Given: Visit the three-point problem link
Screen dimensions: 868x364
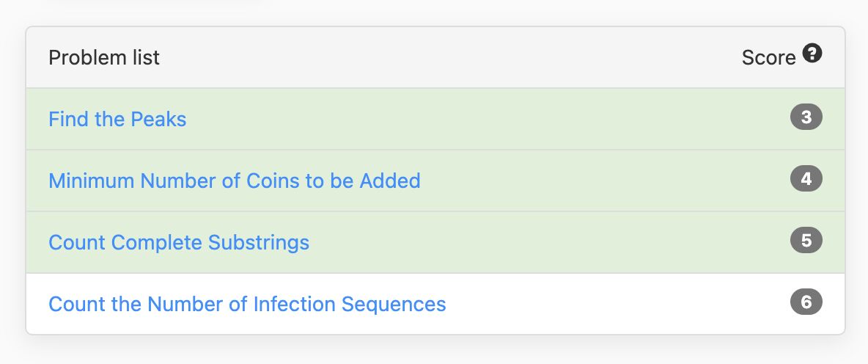Looking at the screenshot, I should pyautogui.click(x=117, y=119).
